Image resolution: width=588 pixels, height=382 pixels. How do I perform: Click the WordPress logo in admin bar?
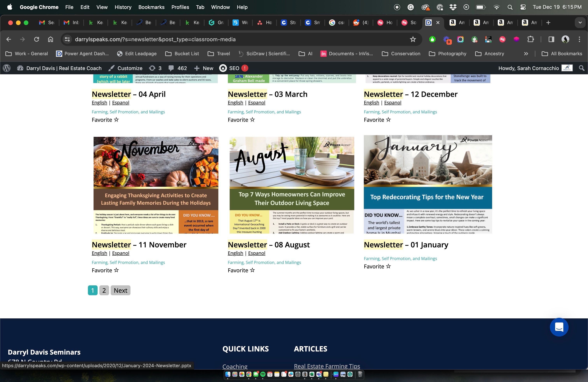pyautogui.click(x=7, y=68)
